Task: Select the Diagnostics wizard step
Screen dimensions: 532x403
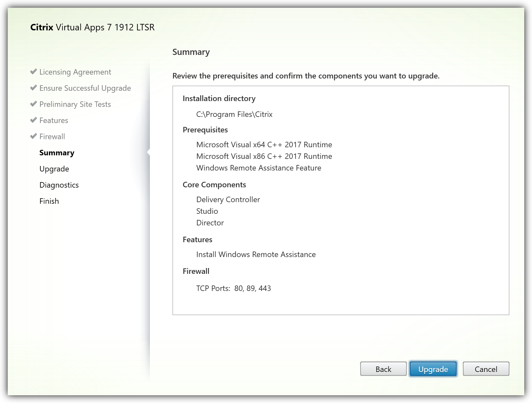Action: [x=59, y=185]
